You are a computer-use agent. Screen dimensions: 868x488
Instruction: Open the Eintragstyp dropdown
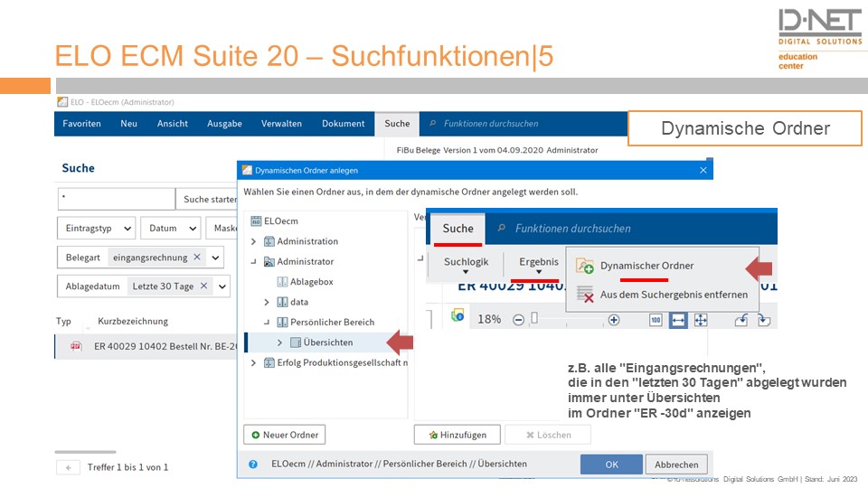tap(96, 228)
